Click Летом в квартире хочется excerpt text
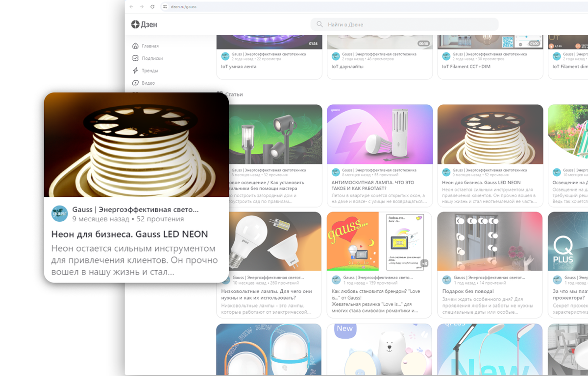588x376 pixels. (379, 198)
